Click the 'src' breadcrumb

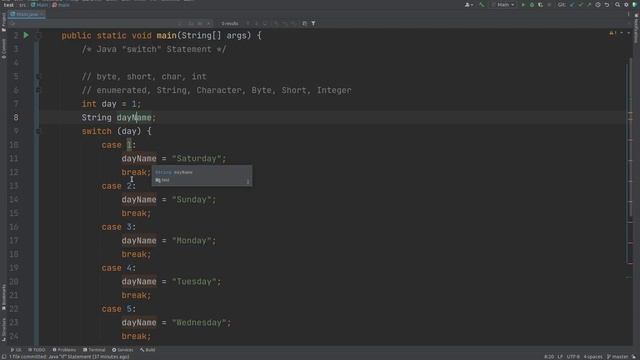point(23,5)
